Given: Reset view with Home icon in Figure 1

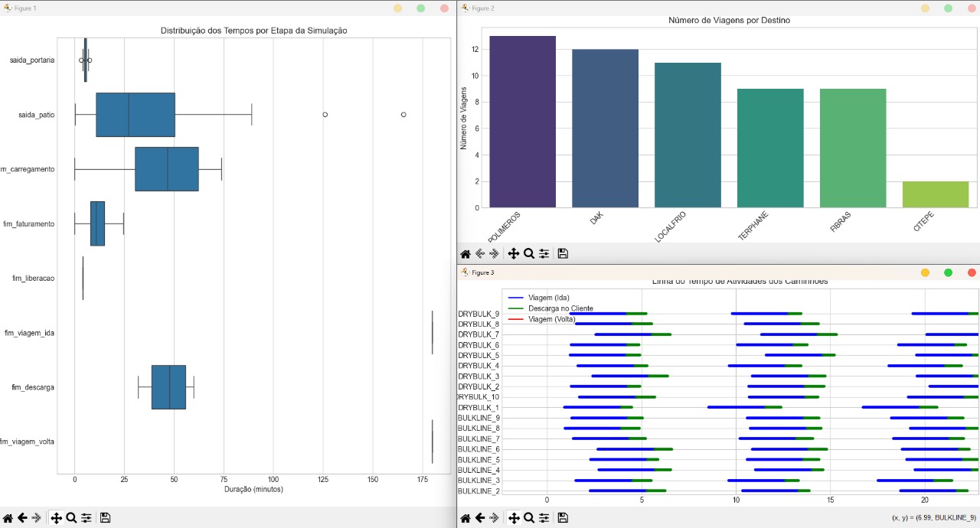Looking at the screenshot, I should pos(8,518).
